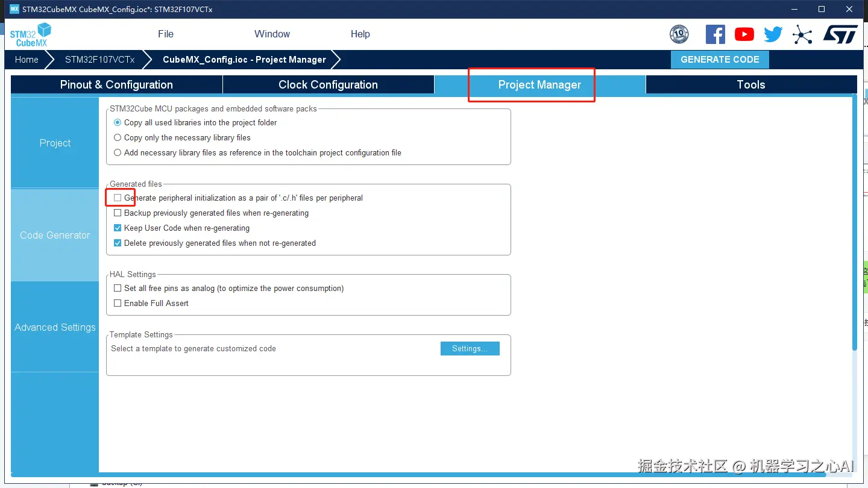The image size is (868, 488).
Task: Open the ST Facebook page icon
Action: [715, 34]
